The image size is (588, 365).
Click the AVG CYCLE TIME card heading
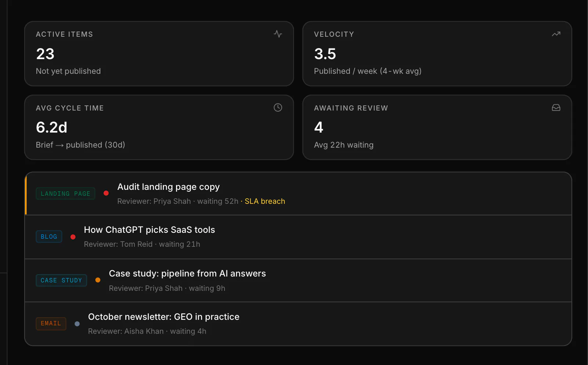click(70, 108)
